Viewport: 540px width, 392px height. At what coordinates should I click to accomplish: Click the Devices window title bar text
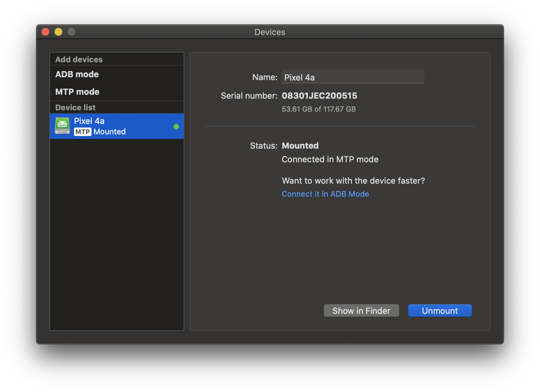(x=270, y=32)
